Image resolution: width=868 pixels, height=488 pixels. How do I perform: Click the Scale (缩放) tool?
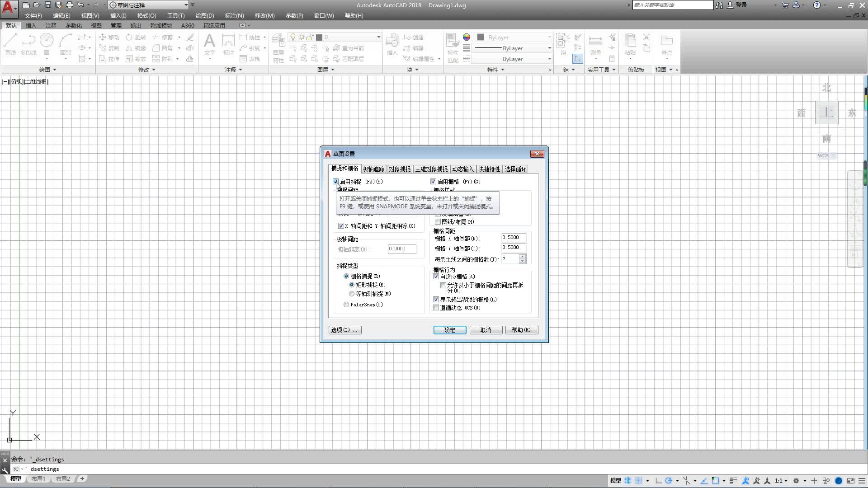click(x=136, y=59)
